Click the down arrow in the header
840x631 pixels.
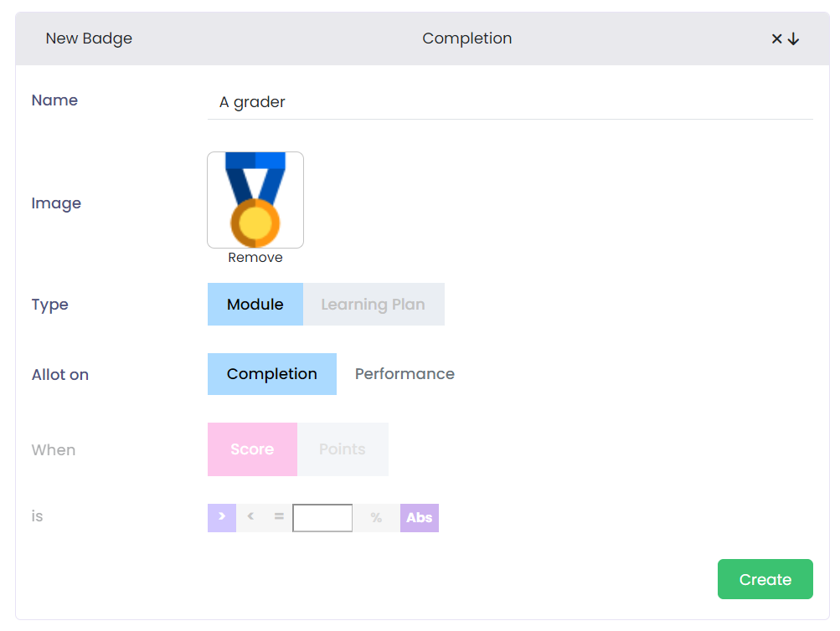click(794, 39)
